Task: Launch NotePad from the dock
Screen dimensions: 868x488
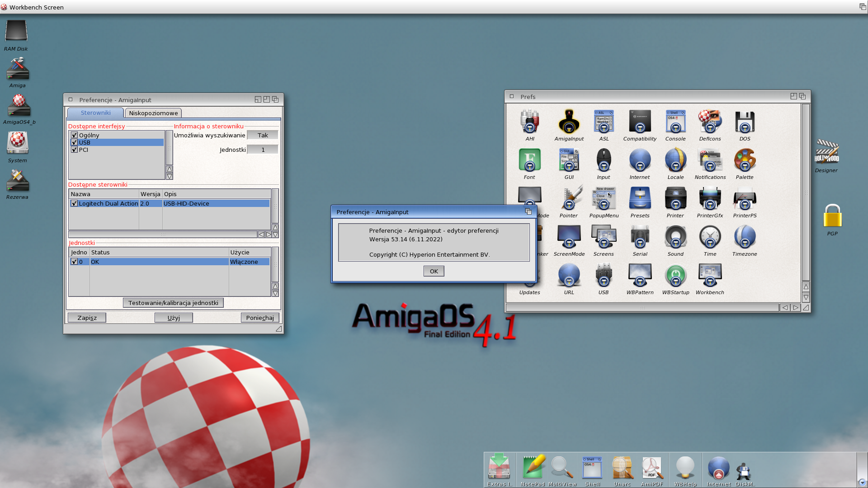Action: point(533,468)
